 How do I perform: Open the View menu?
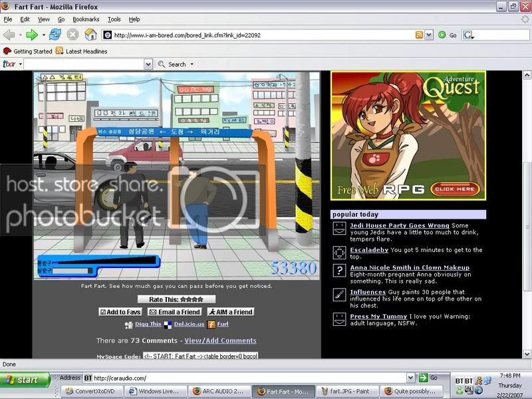43,19
